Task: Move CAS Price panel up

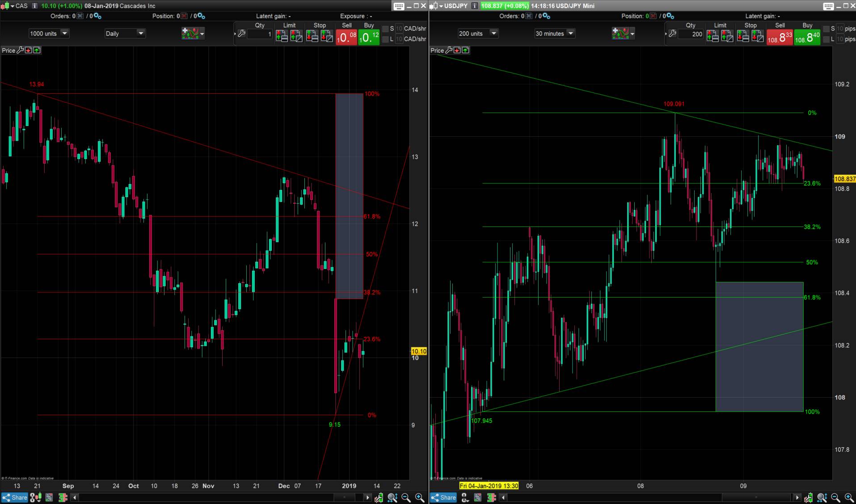Action: pyautogui.click(x=37, y=50)
